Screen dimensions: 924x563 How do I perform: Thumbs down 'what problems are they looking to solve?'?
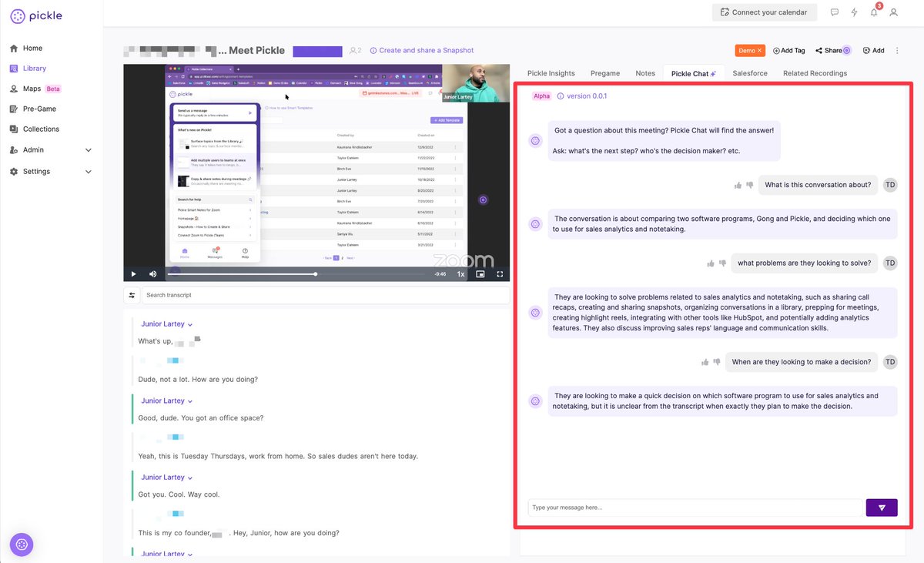722,263
